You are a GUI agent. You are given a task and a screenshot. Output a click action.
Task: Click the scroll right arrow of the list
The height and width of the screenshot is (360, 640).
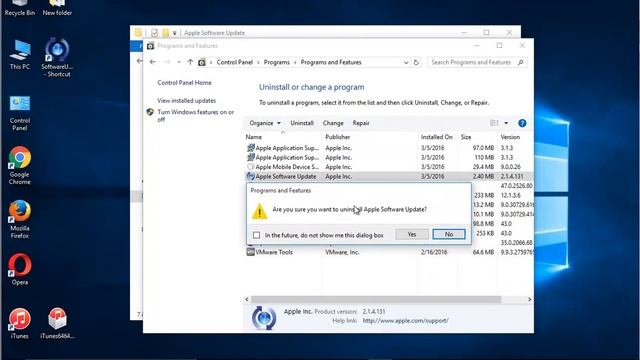529,300
